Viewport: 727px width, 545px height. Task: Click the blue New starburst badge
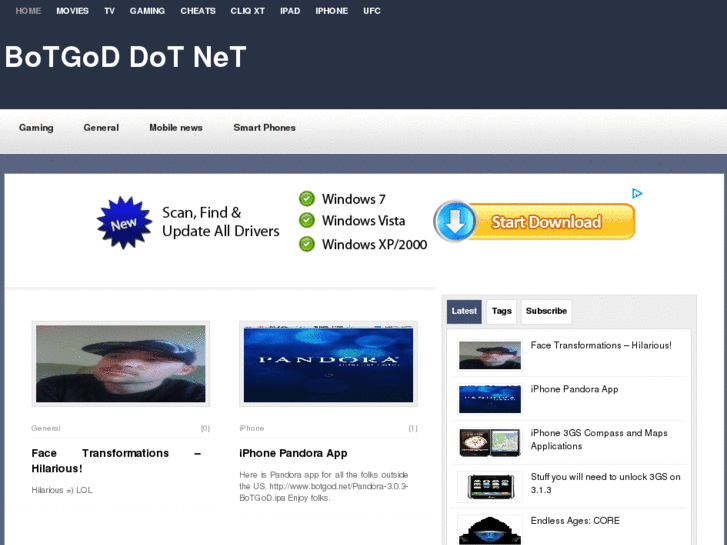pyautogui.click(x=124, y=223)
